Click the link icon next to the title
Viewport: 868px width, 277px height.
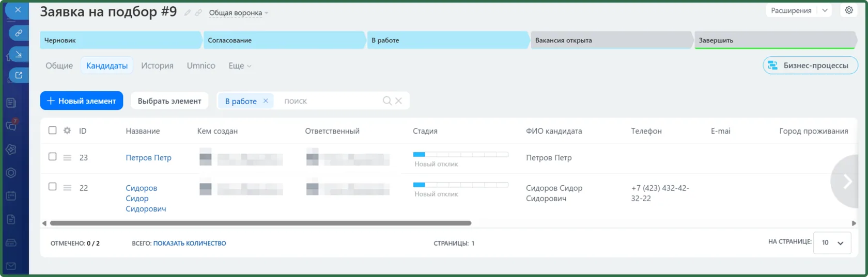[198, 12]
